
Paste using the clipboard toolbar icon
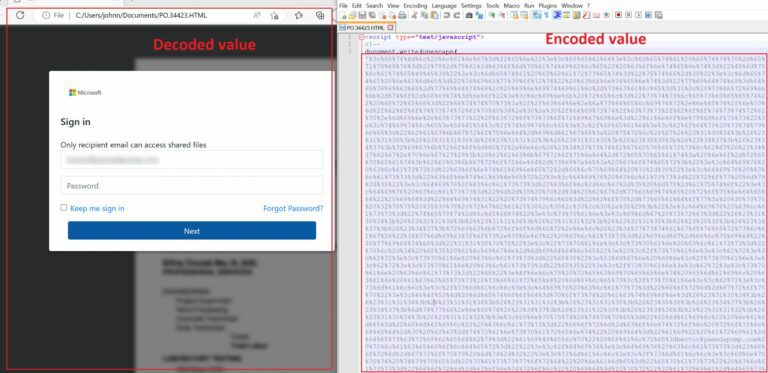pyautogui.click(x=435, y=16)
